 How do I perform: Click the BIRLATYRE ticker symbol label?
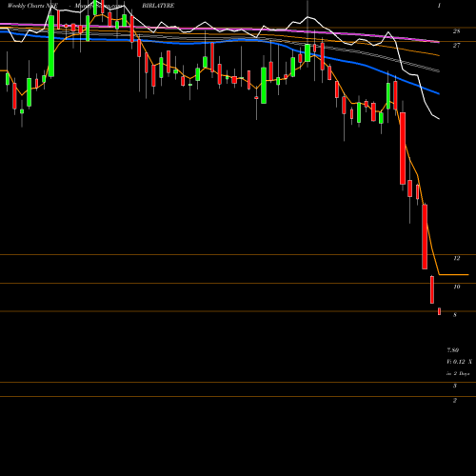point(158,6)
